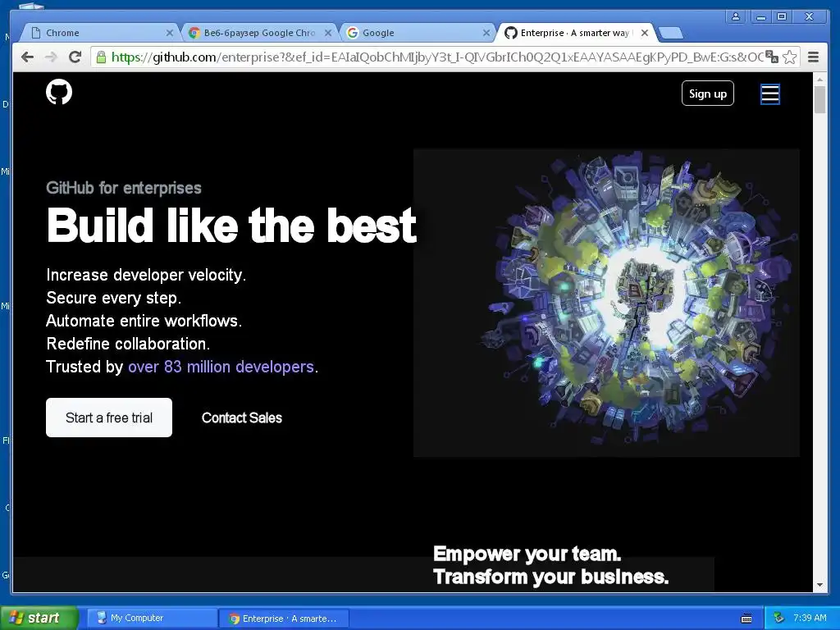Click 'Empower your team.' heading
840x630 pixels.
[x=527, y=554]
